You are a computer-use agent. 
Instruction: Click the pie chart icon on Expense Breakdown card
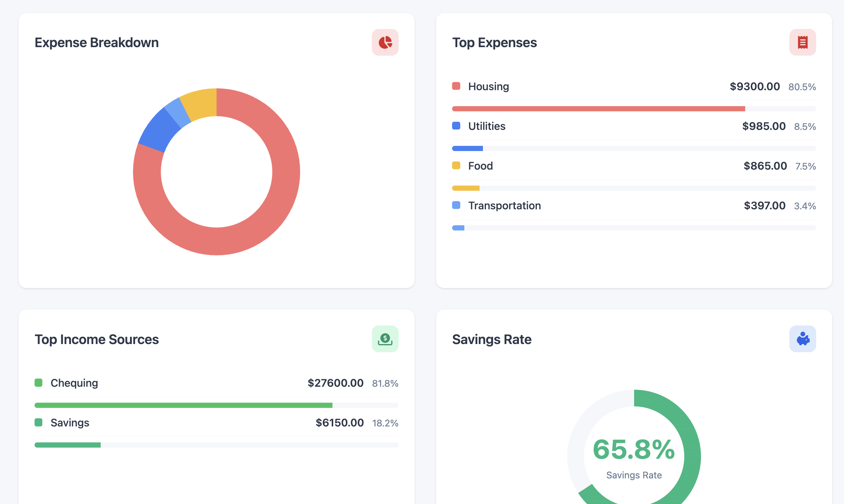click(x=385, y=42)
